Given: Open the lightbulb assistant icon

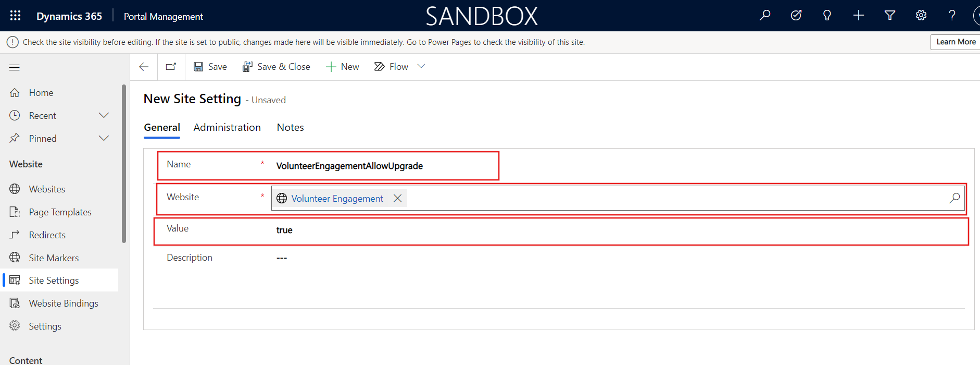Looking at the screenshot, I should [827, 16].
